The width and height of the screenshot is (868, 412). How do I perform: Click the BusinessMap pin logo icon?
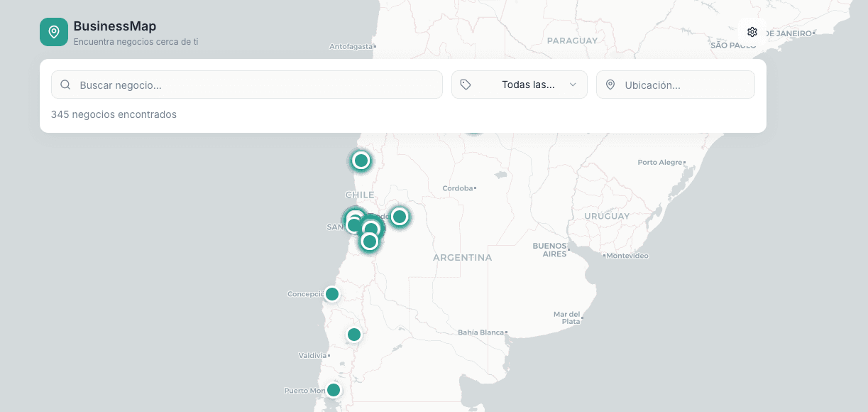click(53, 32)
